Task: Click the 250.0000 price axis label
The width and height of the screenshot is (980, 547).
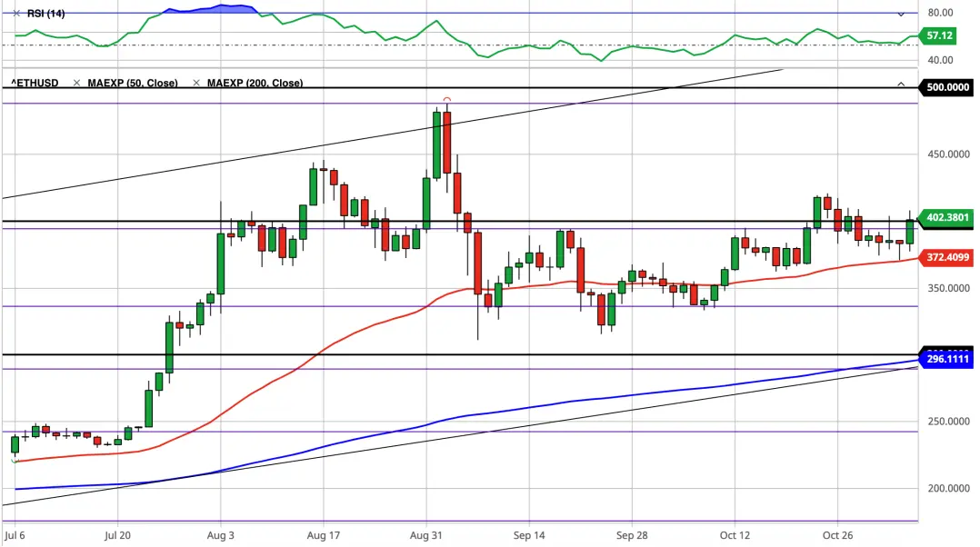Action: tap(949, 422)
